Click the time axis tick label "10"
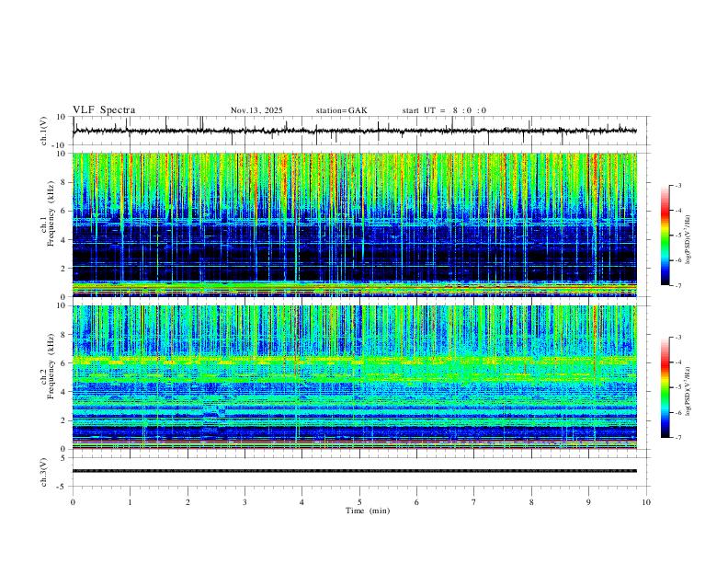 tap(646, 502)
